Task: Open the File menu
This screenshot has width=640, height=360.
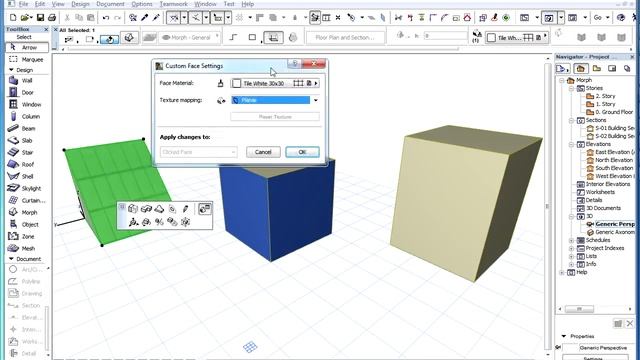Action: tap(23, 4)
